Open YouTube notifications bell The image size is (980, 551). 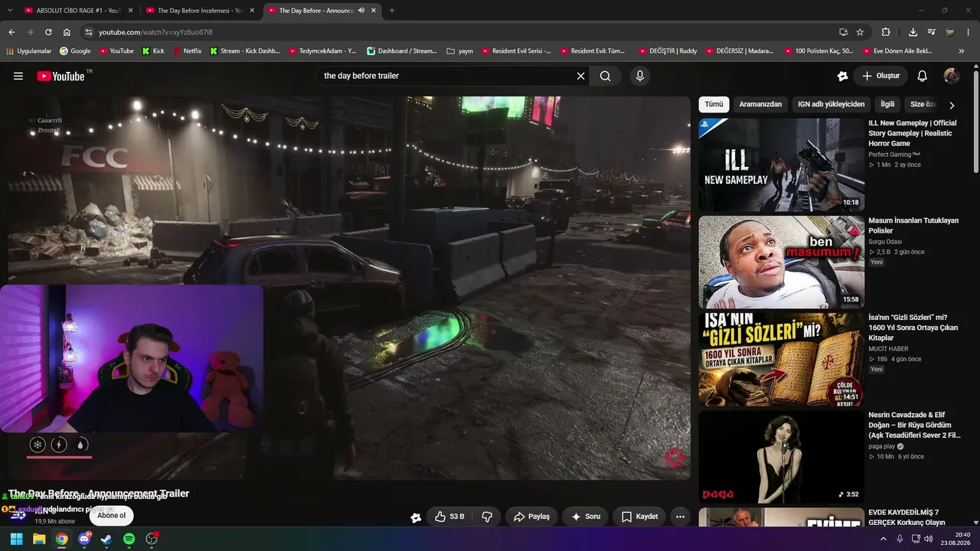coord(923,76)
